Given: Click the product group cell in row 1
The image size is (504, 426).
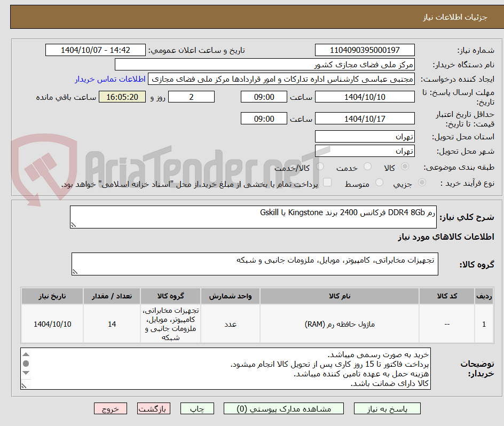Looking at the screenshot, I should coord(170,324).
